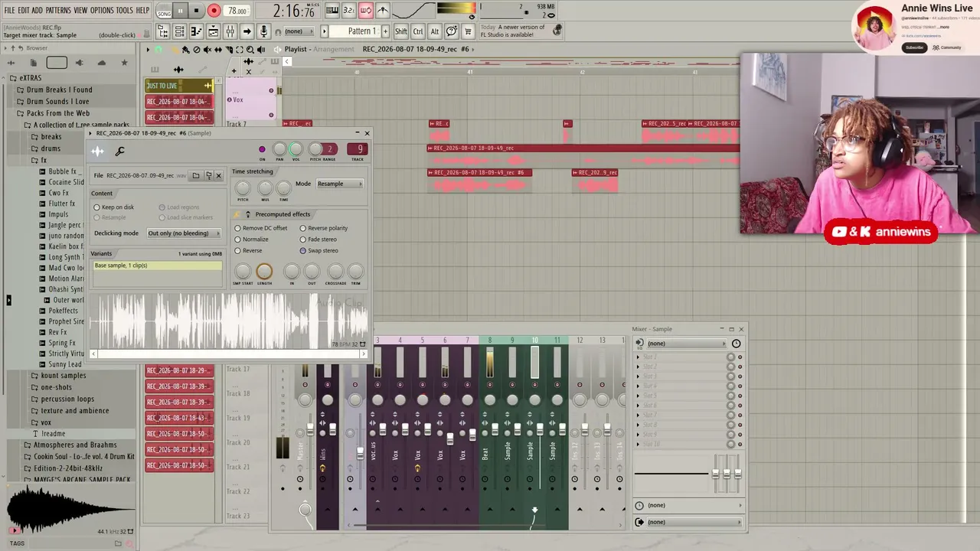Show browser favorites star tab
The width and height of the screenshot is (980, 551).
(124, 63)
